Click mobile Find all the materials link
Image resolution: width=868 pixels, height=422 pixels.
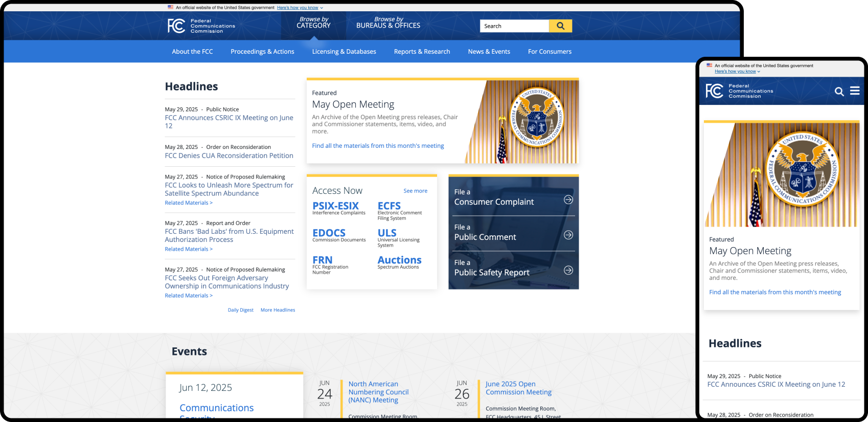click(x=775, y=292)
